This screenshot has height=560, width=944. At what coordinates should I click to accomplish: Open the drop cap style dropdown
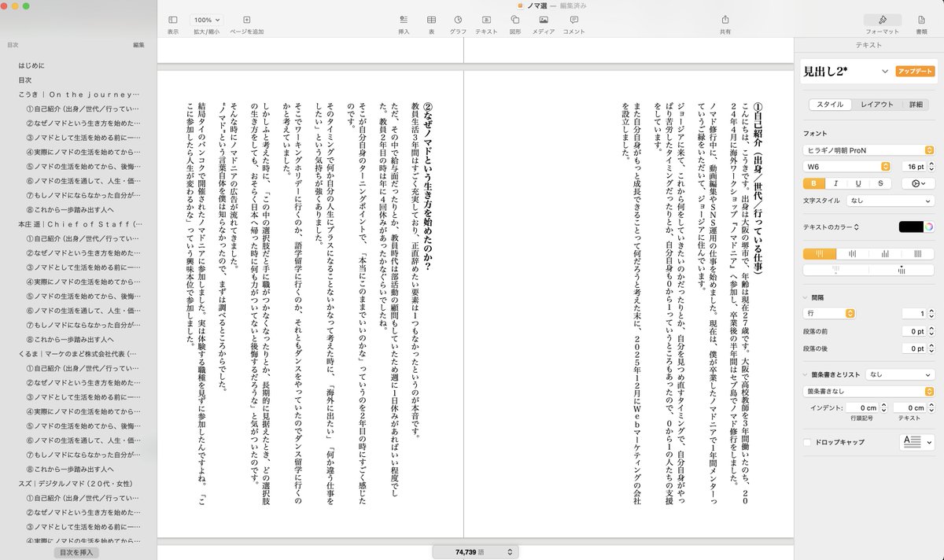coord(917,442)
